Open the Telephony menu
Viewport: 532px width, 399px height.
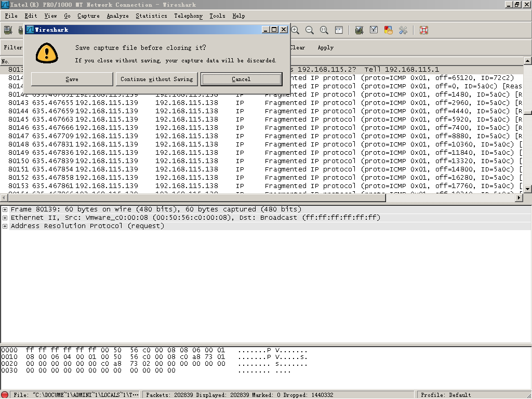click(x=188, y=16)
